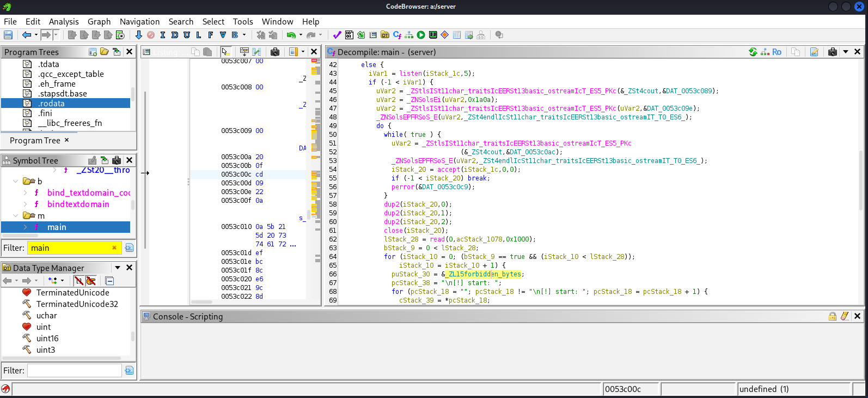Take a snapshot of the Decompile panel
Viewport: 868px width, 398px height.
832,52
